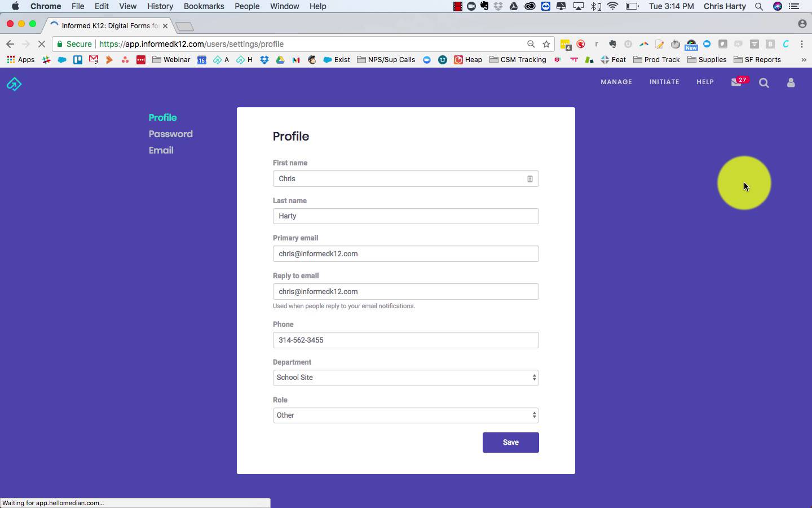Click into the Phone input field
Viewport: 812px width, 508px height.
pos(405,340)
